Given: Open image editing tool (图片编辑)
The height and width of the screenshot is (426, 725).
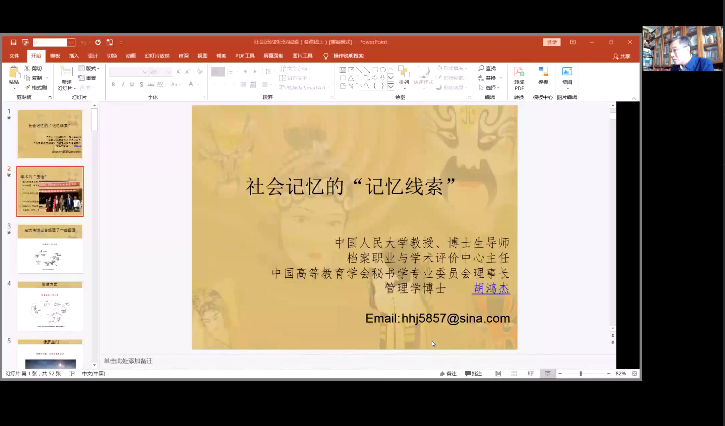Looking at the screenshot, I should click(x=567, y=77).
